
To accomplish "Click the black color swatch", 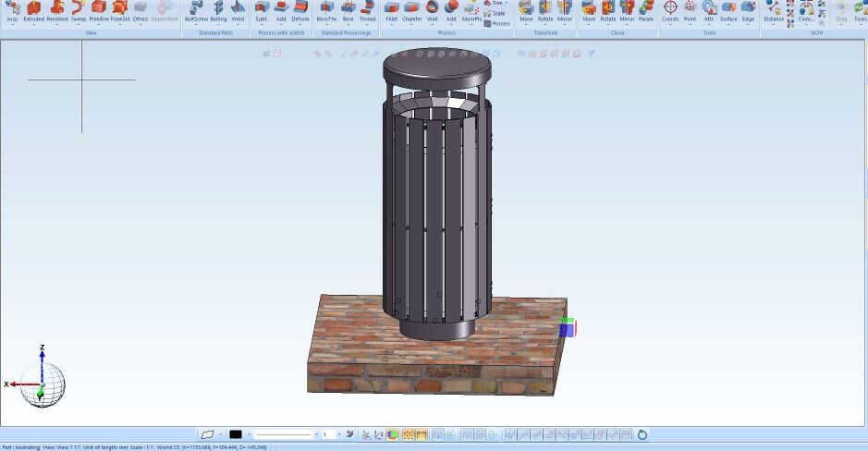I will (236, 434).
